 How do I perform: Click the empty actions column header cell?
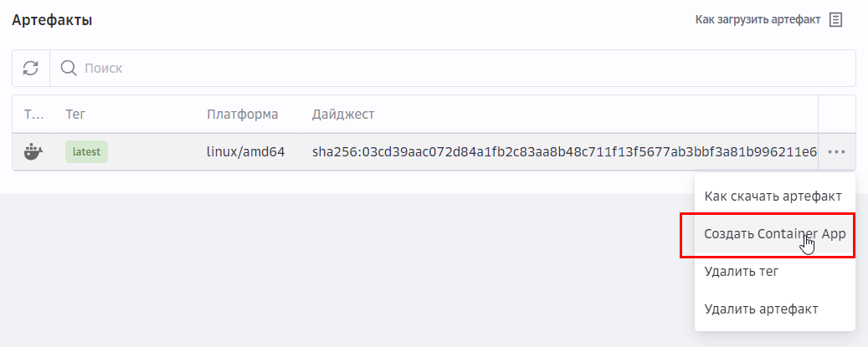(837, 114)
